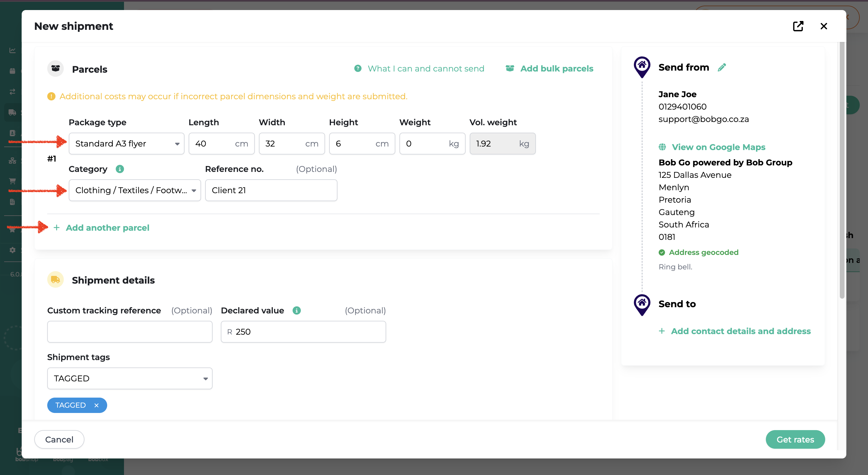
Task: Open the Package type dropdown
Action: [x=126, y=144]
